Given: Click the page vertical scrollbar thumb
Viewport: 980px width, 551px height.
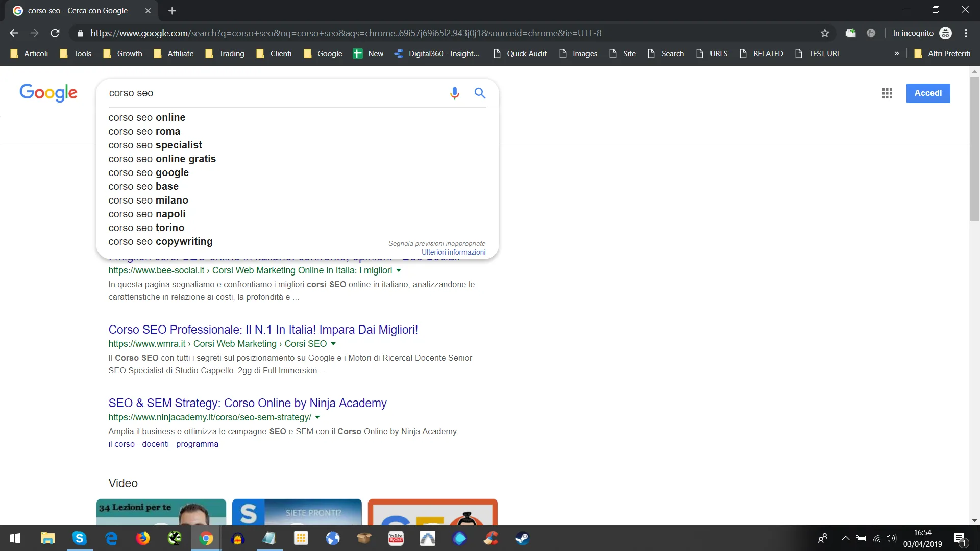Looking at the screenshot, I should [x=974, y=148].
